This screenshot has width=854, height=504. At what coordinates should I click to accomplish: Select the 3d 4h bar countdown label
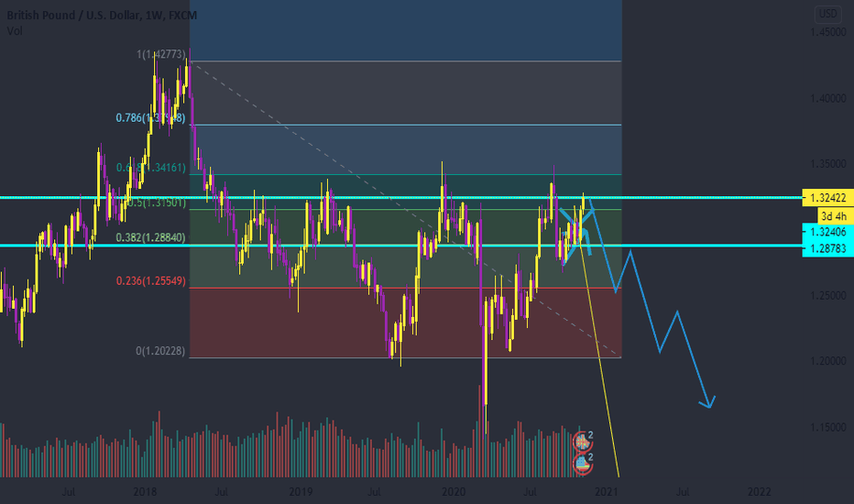click(835, 215)
